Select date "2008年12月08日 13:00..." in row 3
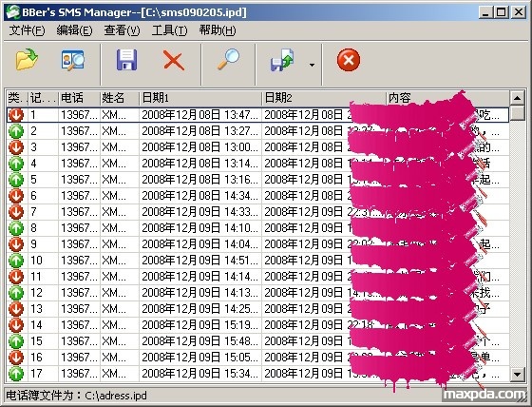Screen dimensions: 532x407 199,147
